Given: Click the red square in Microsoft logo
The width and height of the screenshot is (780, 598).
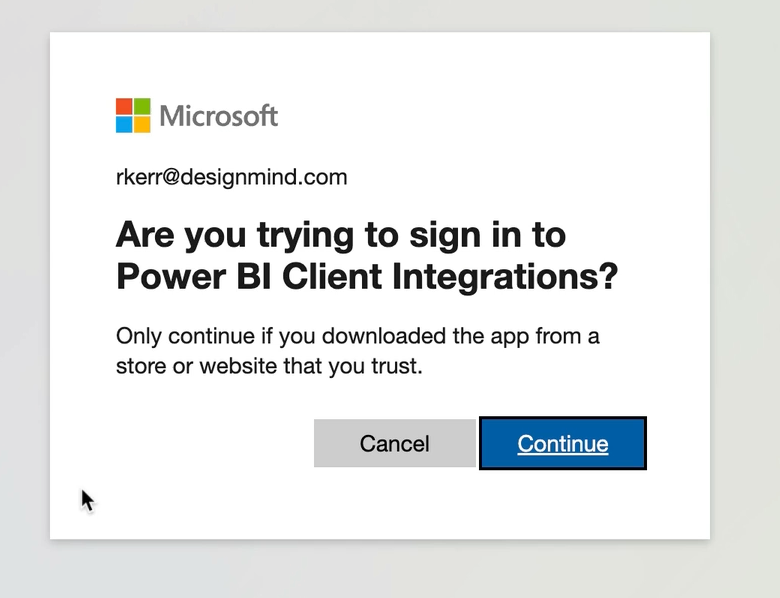Looking at the screenshot, I should pyautogui.click(x=124, y=107).
